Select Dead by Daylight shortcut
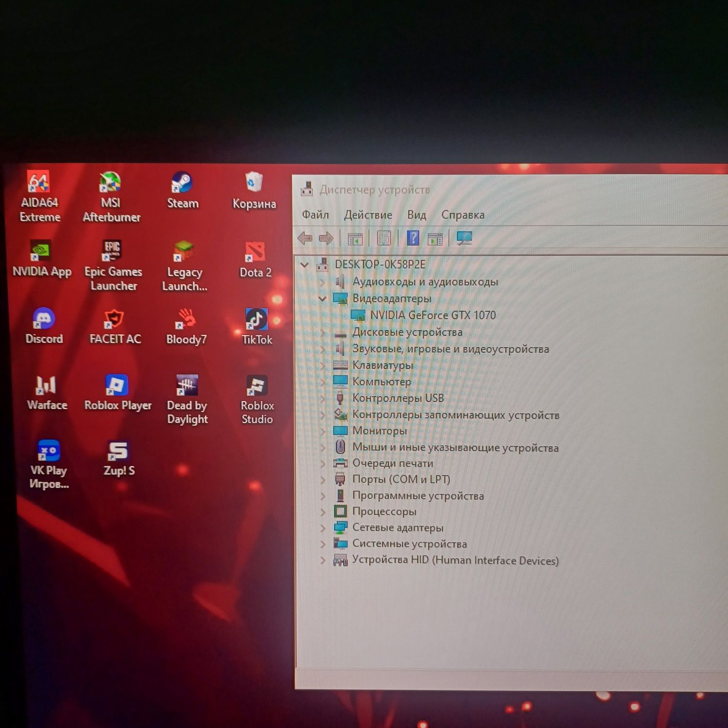Viewport: 728px width, 728px height. point(187,400)
